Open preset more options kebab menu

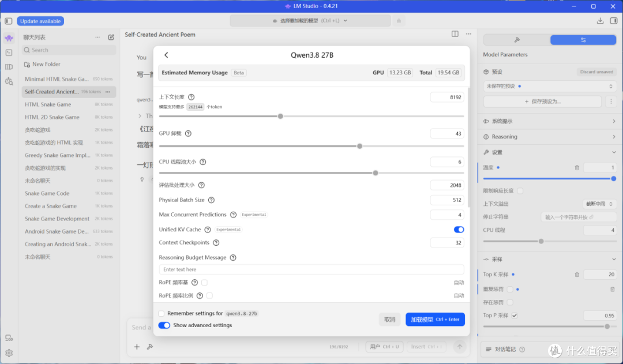click(x=611, y=102)
